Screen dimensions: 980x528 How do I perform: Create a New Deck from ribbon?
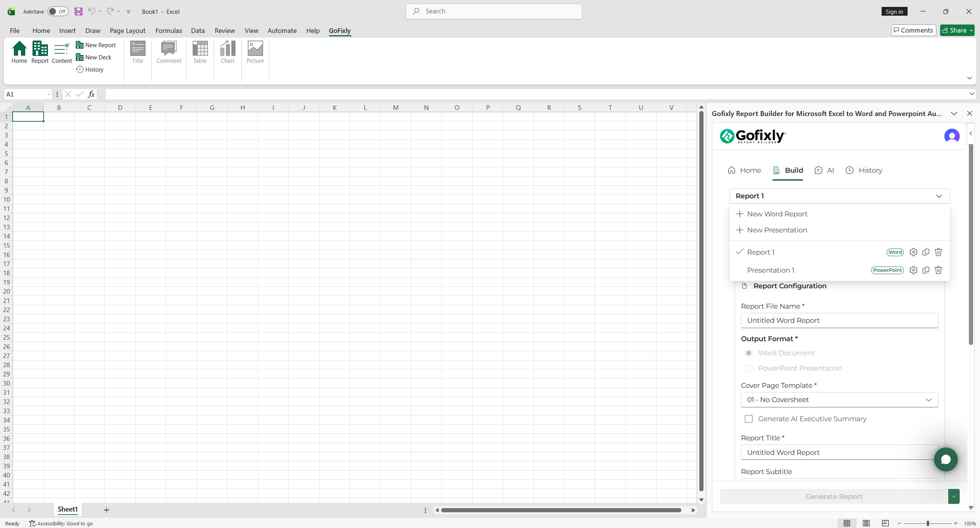(94, 57)
